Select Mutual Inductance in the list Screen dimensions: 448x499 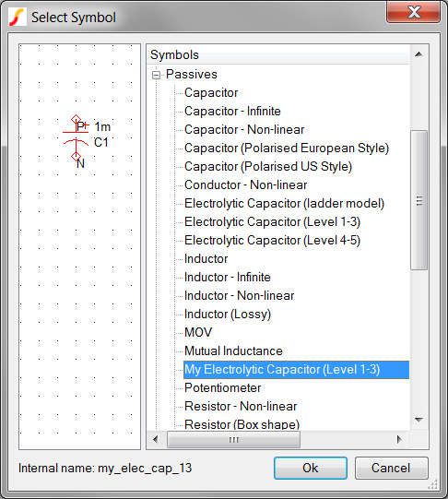[233, 351]
